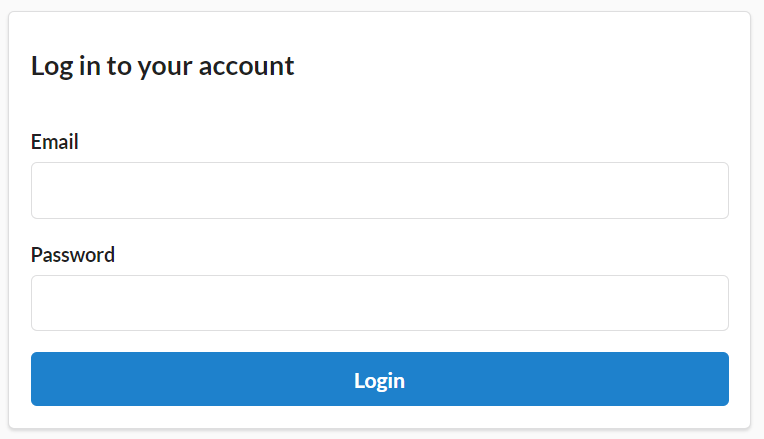Click the text field above Login button
Screen dimensions: 764x439
click(x=380, y=303)
